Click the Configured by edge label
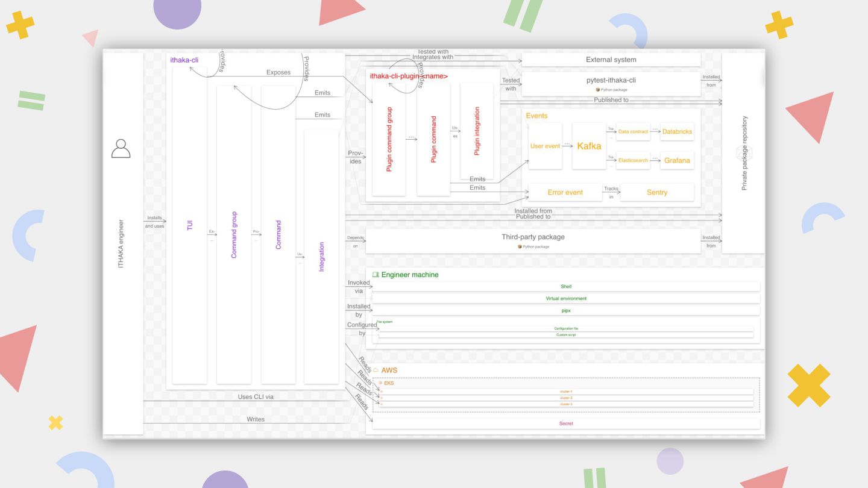The height and width of the screenshot is (488, 868). click(362, 329)
